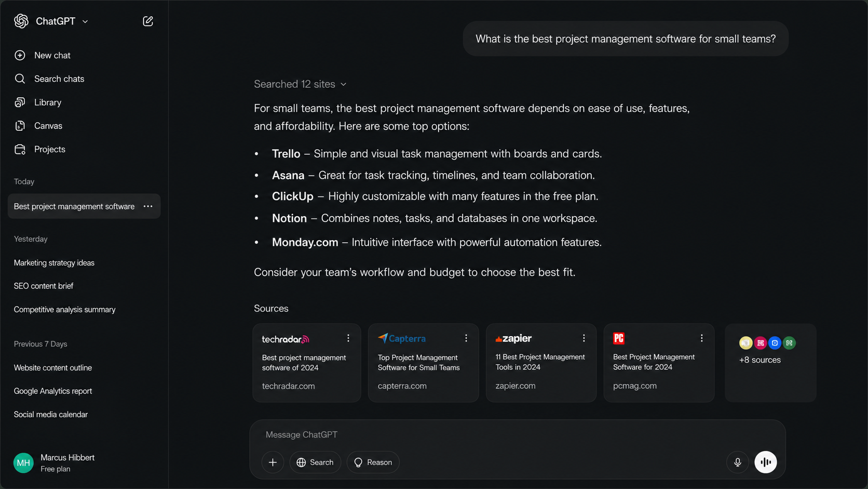Open options menu on Capterra source card
868x489 pixels.
[x=466, y=338]
